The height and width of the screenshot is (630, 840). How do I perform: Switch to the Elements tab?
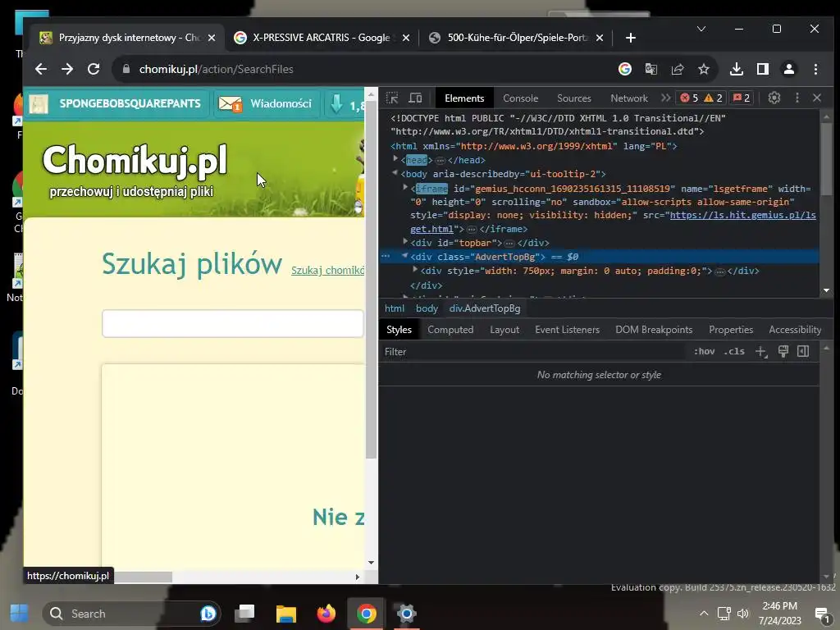point(464,98)
